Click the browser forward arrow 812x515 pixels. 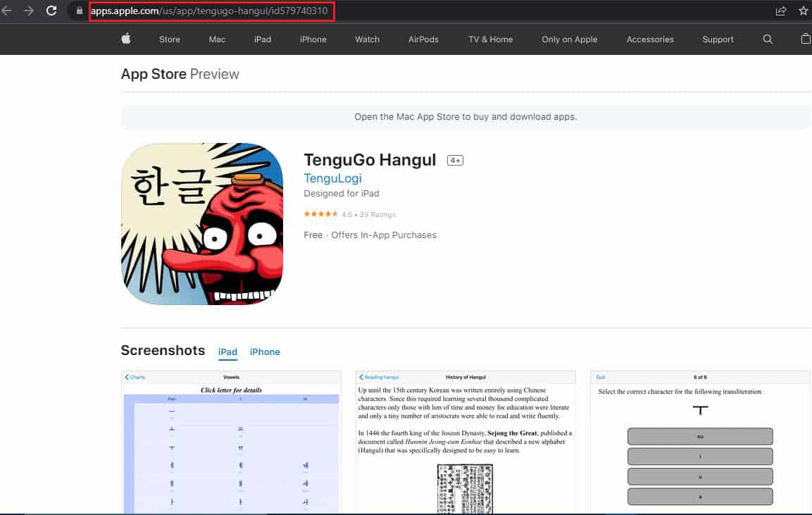(x=28, y=11)
